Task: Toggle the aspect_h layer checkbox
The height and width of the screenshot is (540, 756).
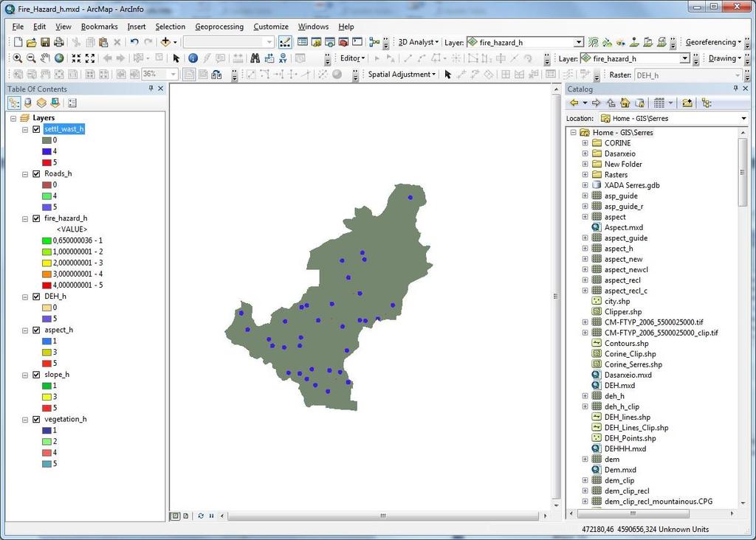Action: point(36,330)
